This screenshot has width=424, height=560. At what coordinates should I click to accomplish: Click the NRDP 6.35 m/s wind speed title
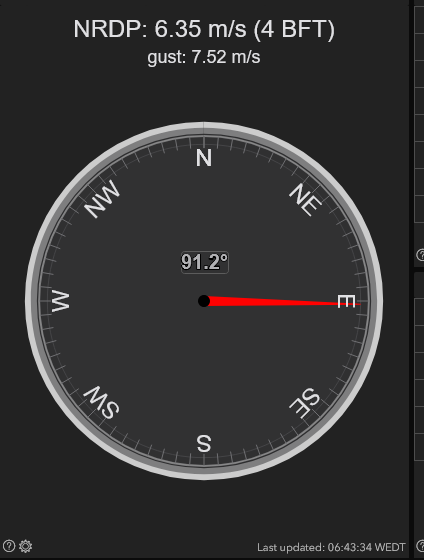tap(204, 29)
